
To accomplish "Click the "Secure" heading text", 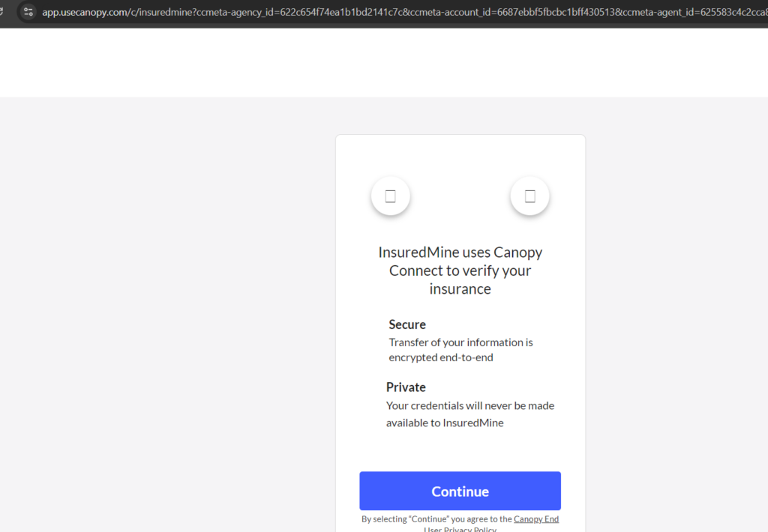I will coord(407,324).
